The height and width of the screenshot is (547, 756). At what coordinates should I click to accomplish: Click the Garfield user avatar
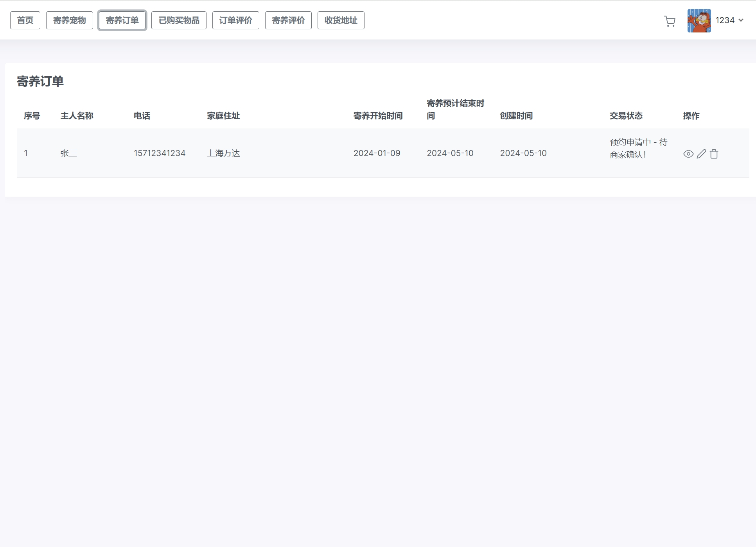point(699,21)
